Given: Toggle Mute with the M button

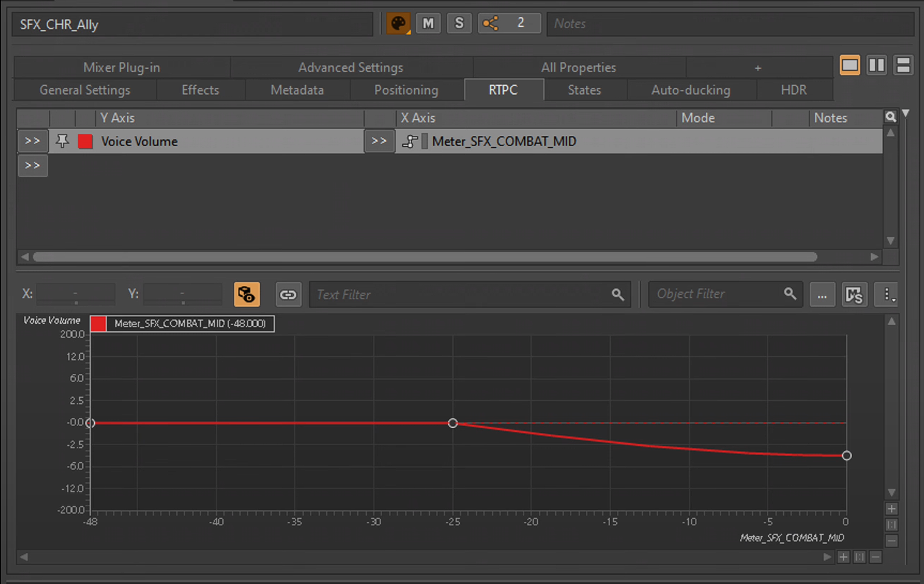Looking at the screenshot, I should tap(428, 23).
